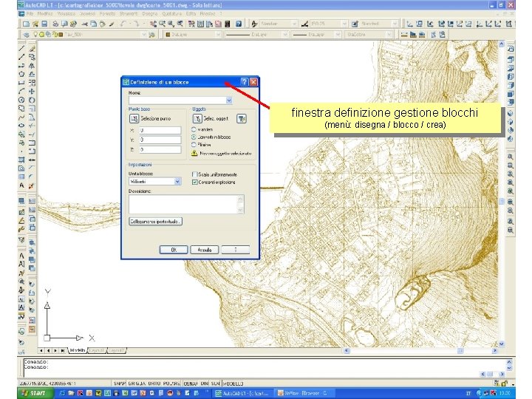Click the Annulla button

204,250
